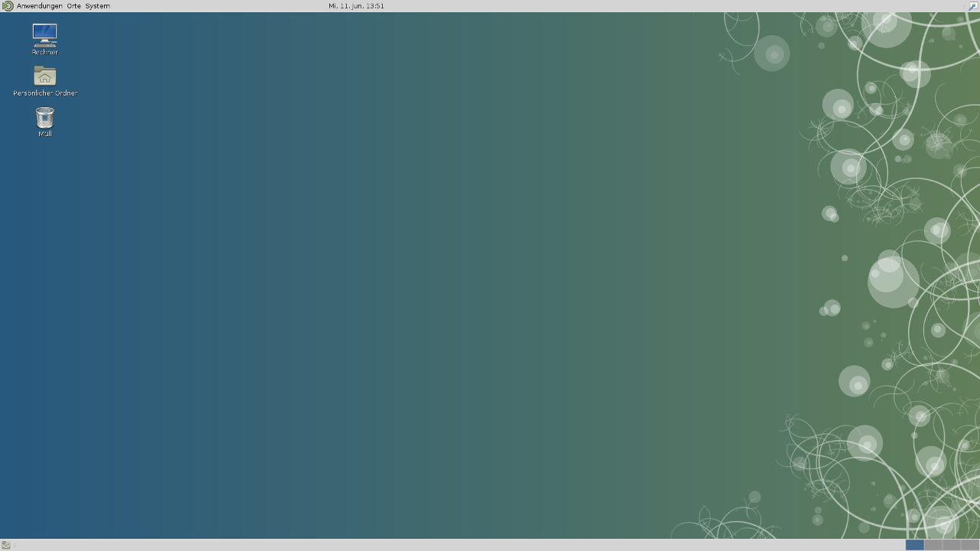This screenshot has height=551, width=980.
Task: Click the notification area icon in top panel
Action: click(973, 6)
